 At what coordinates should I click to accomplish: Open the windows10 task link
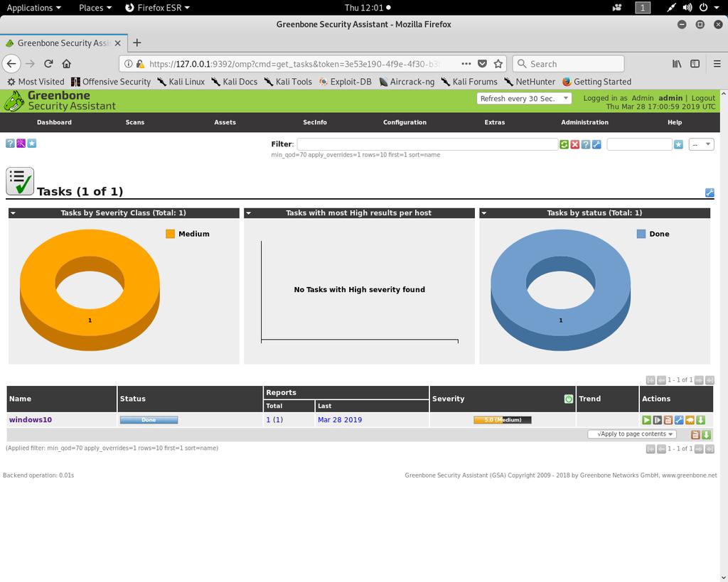[x=30, y=419]
